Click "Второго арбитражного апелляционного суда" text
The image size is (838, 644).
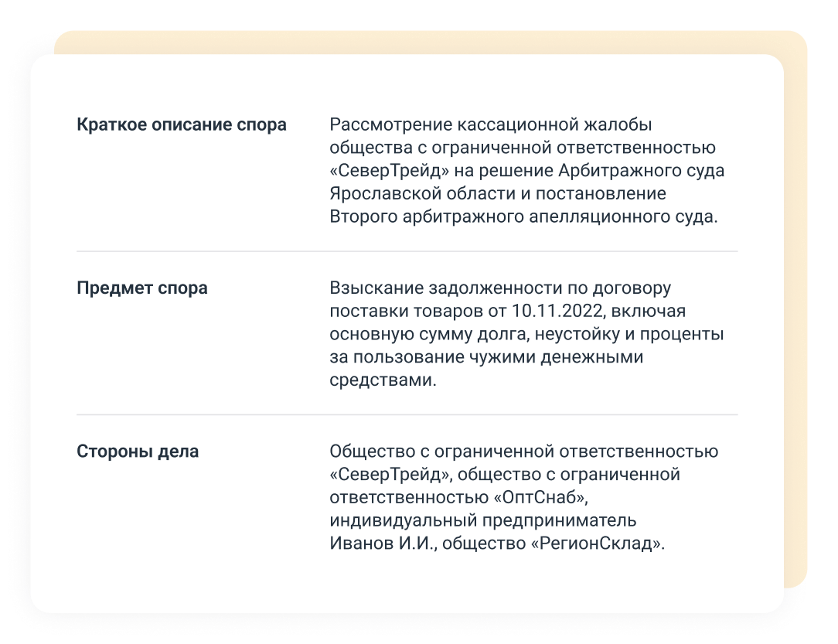[523, 217]
